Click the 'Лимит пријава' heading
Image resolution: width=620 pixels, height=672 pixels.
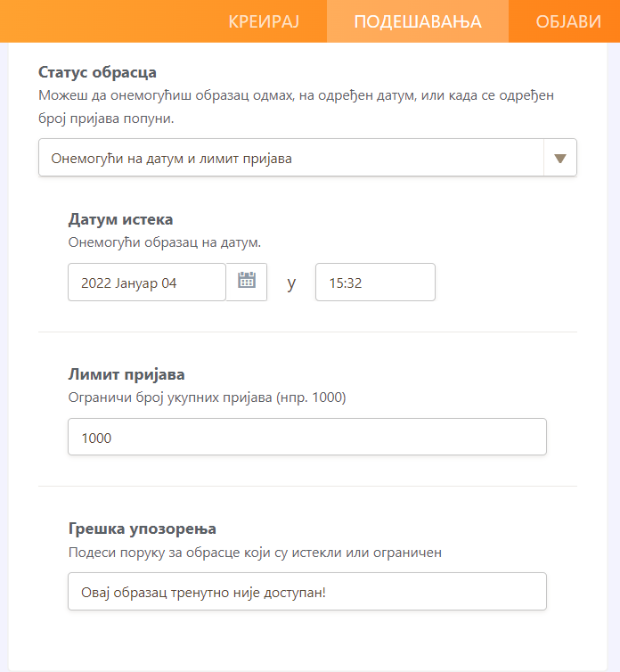[x=126, y=374]
